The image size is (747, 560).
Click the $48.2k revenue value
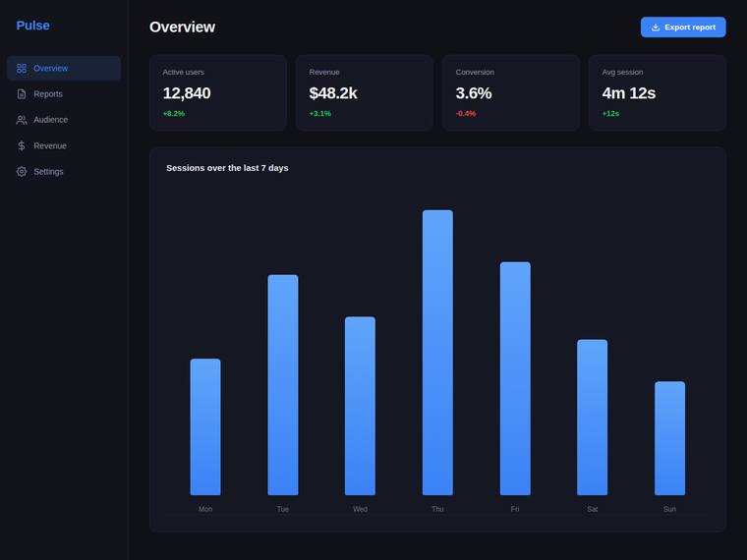tap(333, 93)
